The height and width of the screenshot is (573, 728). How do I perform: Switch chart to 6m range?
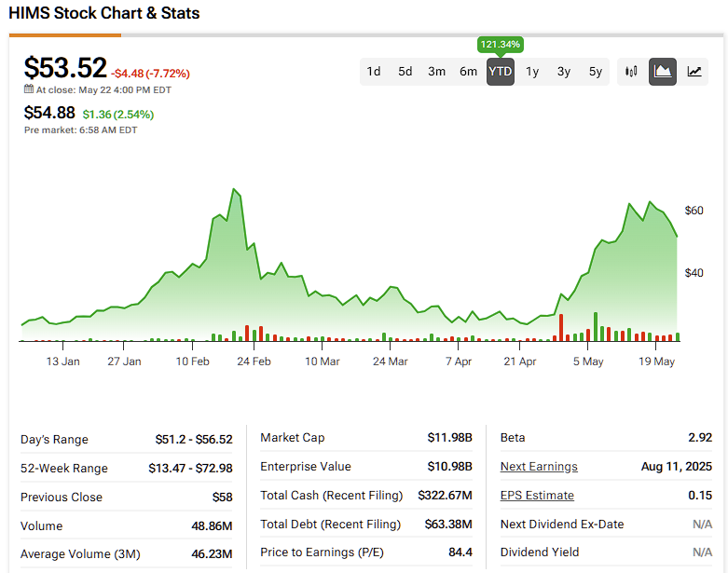point(469,72)
